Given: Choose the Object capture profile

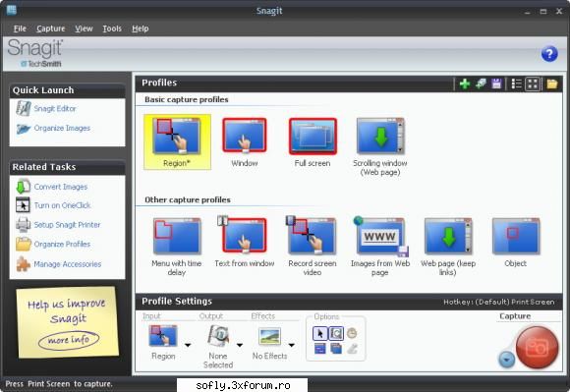Looking at the screenshot, I should [x=516, y=243].
